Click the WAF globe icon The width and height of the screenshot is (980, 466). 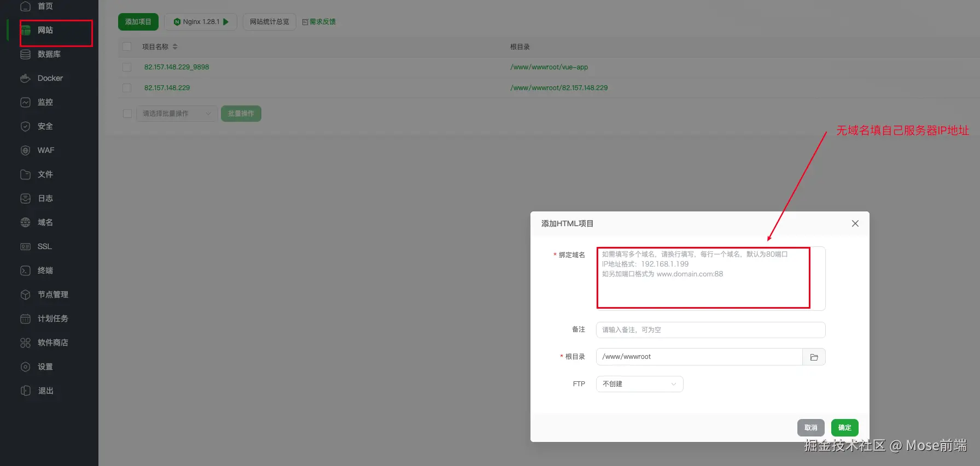tap(25, 150)
